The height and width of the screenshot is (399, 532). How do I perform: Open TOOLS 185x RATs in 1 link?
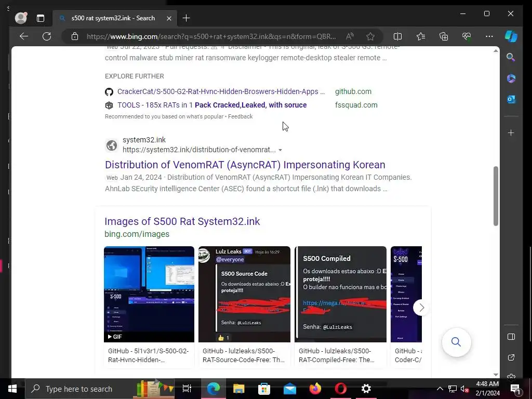click(212, 105)
